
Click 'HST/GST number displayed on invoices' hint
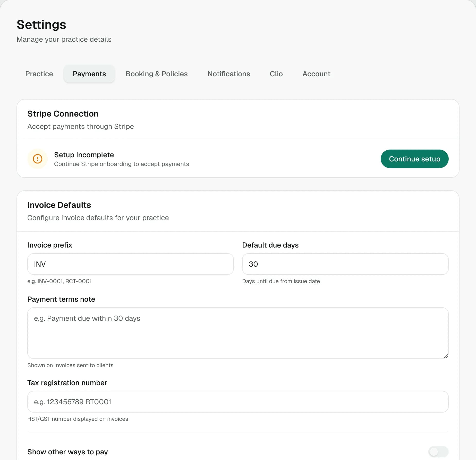click(x=78, y=419)
